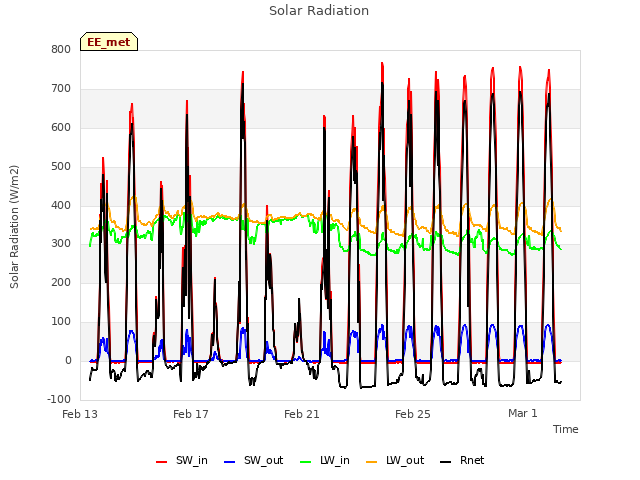
Task: Click the EE_met annotation label
Action: point(109,42)
